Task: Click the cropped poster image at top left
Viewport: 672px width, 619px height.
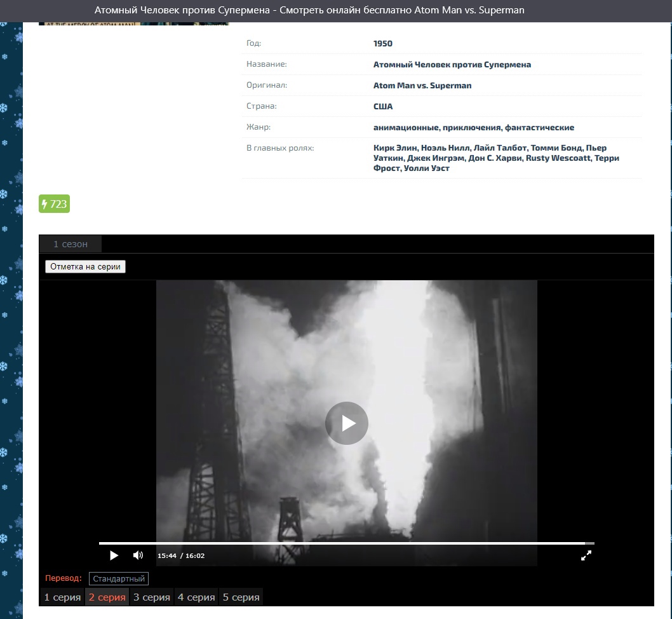Action: 134,24
